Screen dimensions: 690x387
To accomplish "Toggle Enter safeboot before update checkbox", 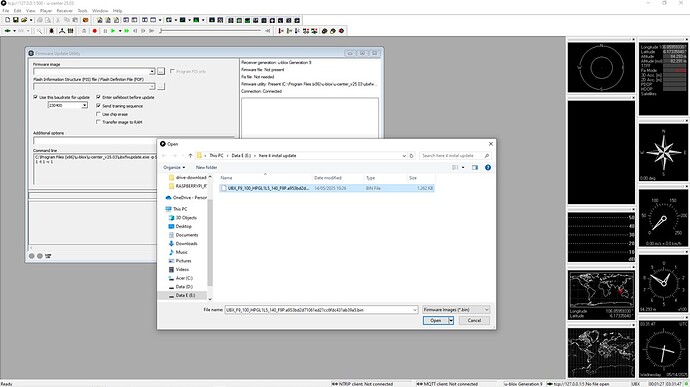I will point(99,97).
